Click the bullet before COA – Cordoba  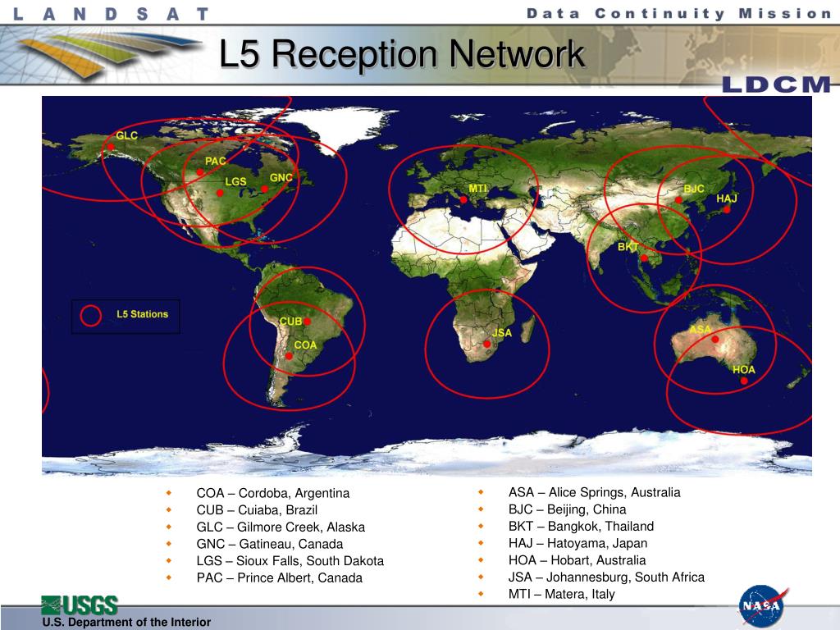click(169, 493)
